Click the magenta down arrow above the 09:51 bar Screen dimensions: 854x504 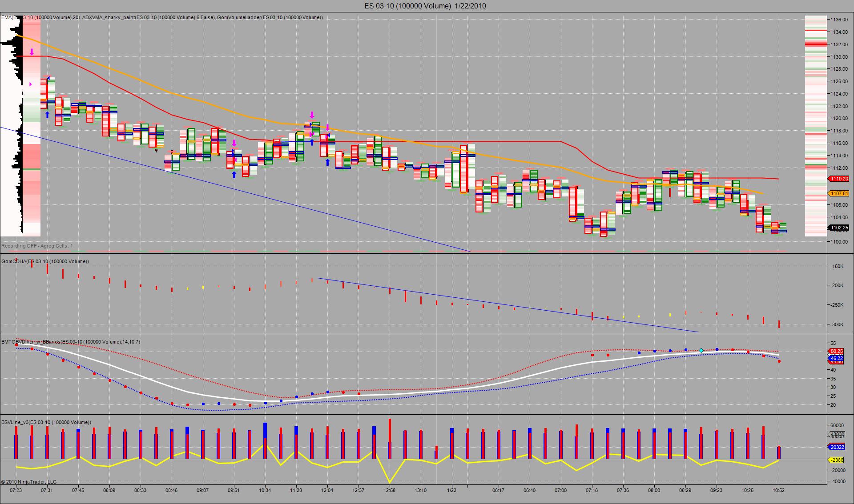coord(234,143)
